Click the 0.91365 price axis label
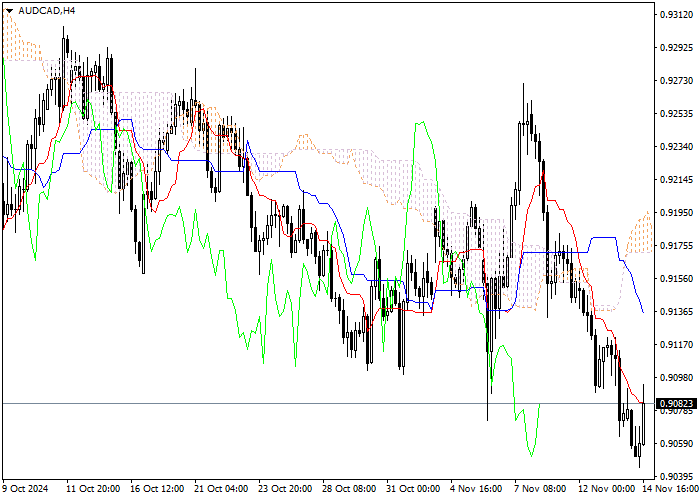Screen dimensions: 700x500 (x=677, y=312)
